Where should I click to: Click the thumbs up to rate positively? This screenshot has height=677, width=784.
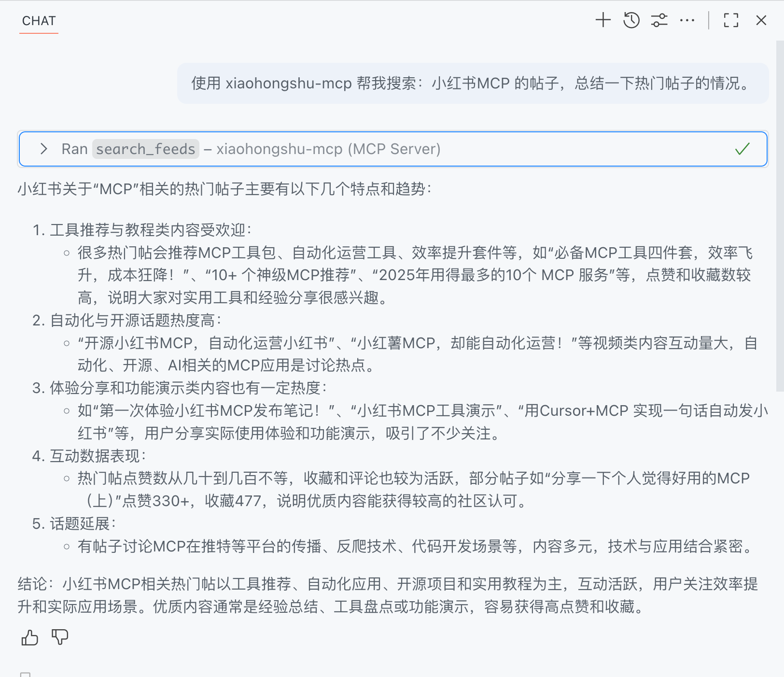point(29,638)
